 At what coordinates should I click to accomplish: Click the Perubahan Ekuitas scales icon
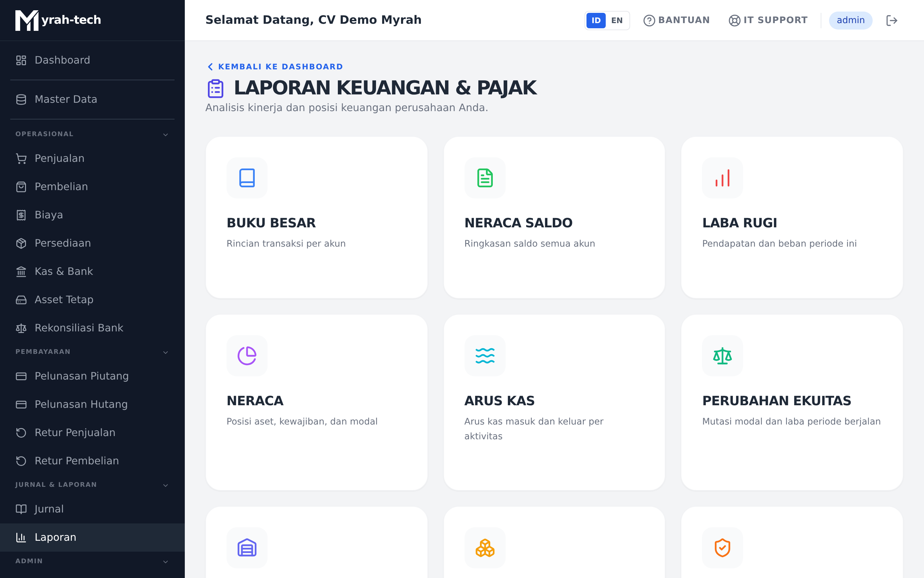(723, 356)
